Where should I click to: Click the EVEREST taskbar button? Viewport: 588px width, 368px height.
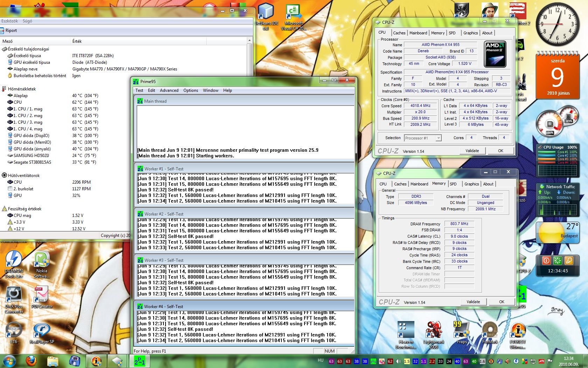96,361
